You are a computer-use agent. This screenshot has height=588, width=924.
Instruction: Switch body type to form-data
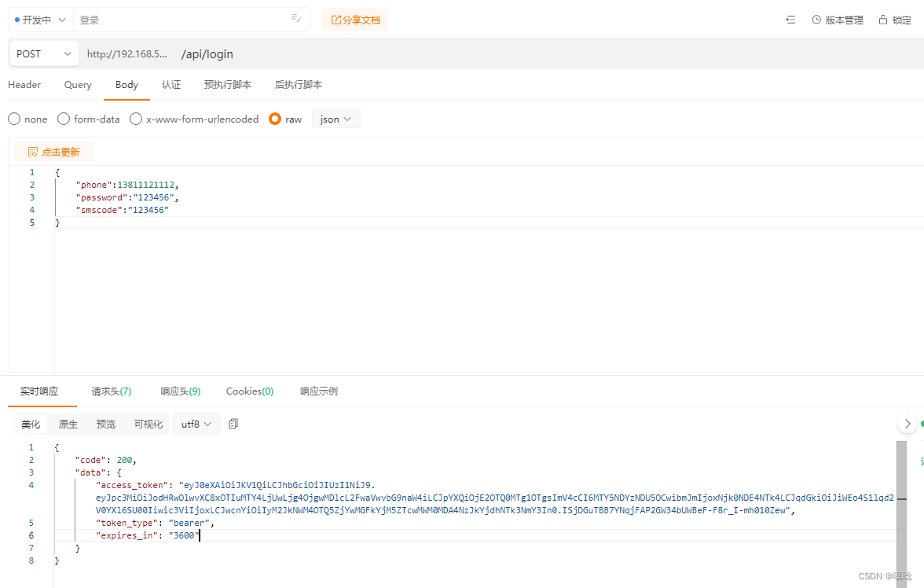tap(63, 119)
